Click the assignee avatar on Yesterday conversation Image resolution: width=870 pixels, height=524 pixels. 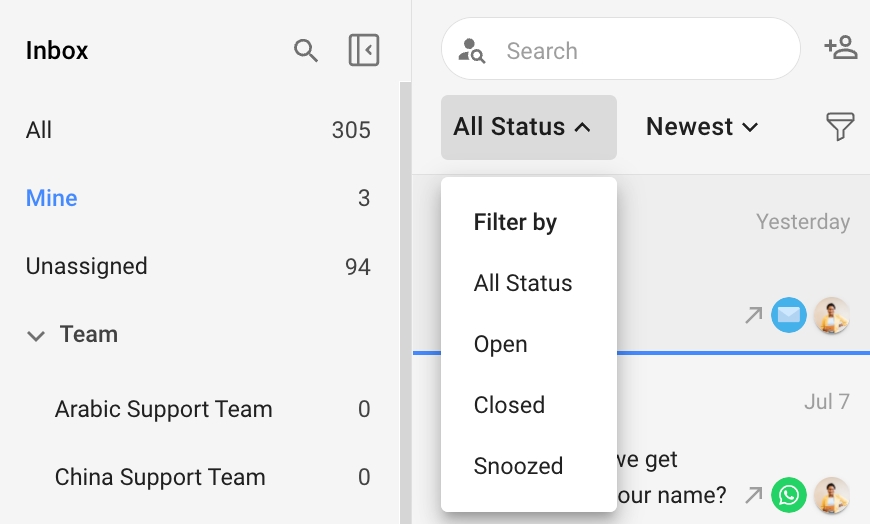pyautogui.click(x=831, y=315)
